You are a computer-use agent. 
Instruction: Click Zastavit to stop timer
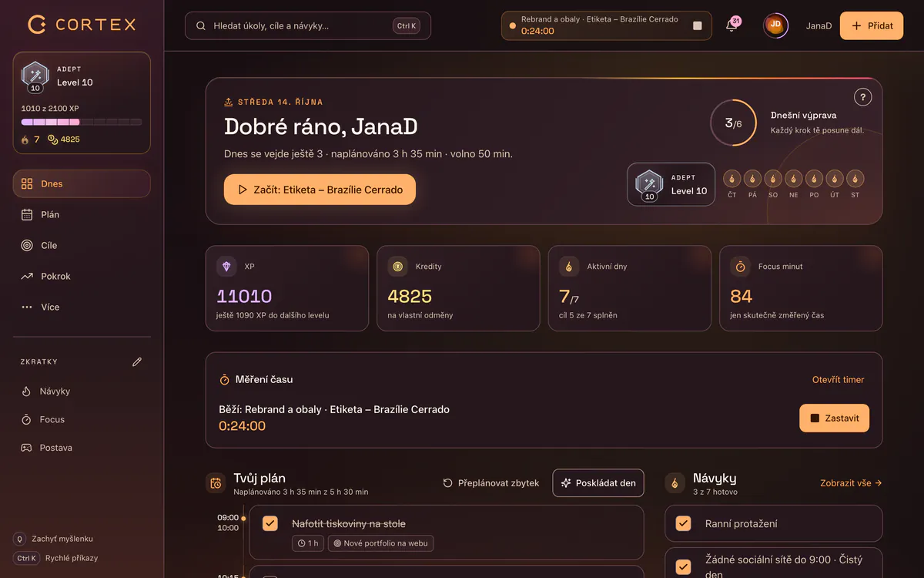coord(835,418)
